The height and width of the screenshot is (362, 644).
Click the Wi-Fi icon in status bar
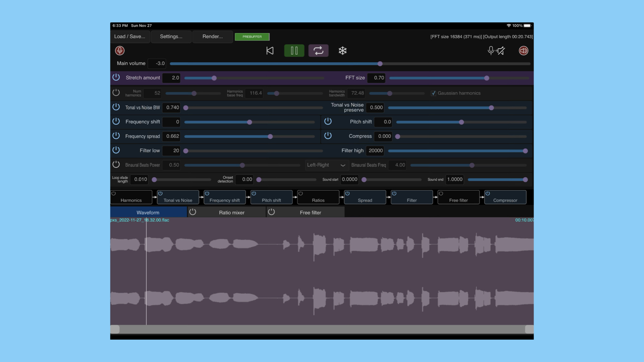pos(508,25)
